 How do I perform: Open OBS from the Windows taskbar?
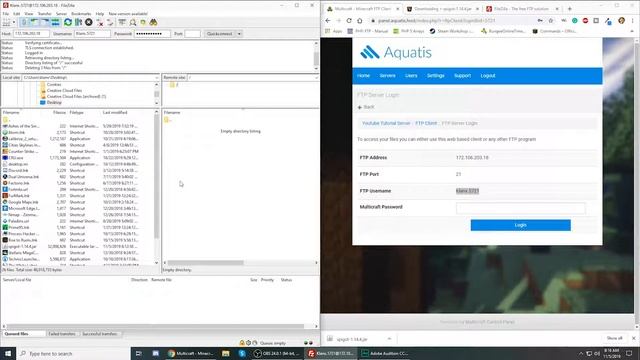278,353
